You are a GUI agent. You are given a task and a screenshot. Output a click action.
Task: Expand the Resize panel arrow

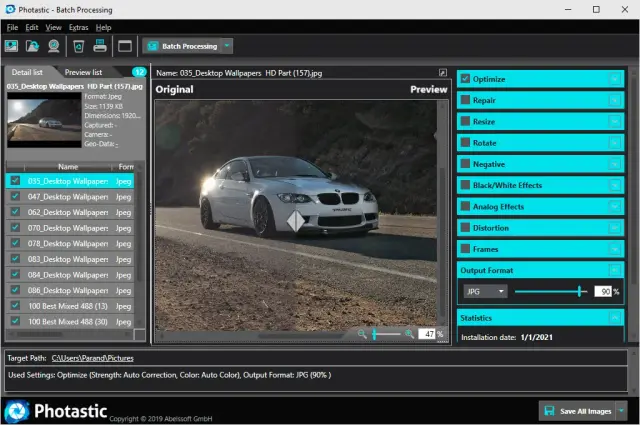click(x=615, y=121)
